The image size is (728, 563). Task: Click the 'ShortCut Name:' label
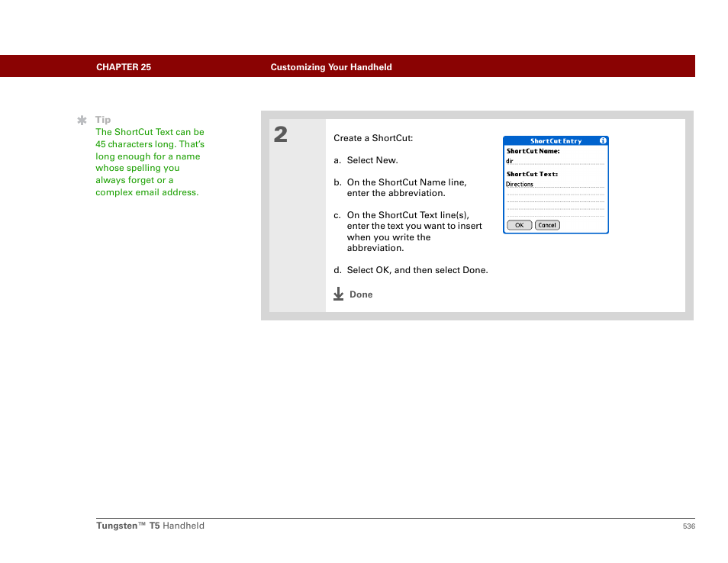[x=533, y=151]
